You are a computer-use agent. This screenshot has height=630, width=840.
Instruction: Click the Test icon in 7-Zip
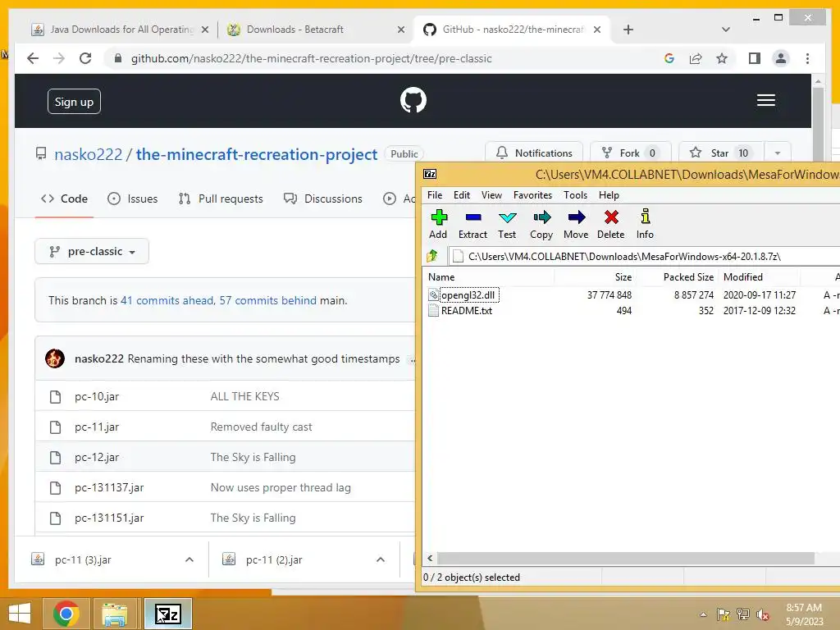(x=507, y=217)
